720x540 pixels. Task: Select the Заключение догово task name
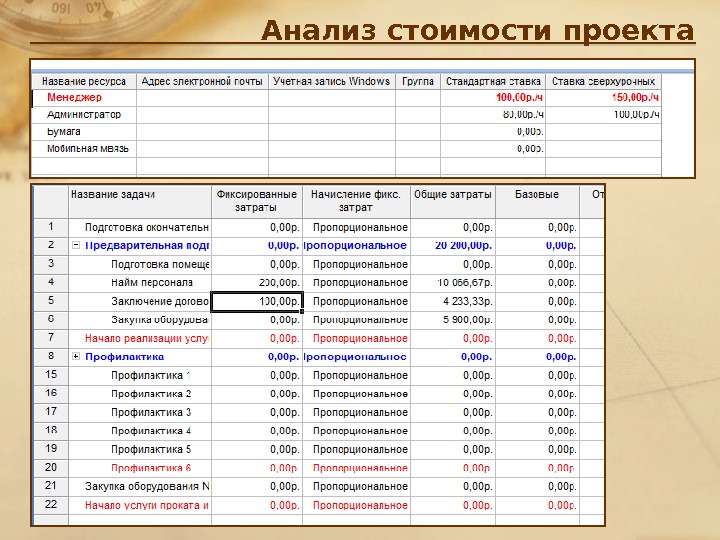click(x=160, y=301)
